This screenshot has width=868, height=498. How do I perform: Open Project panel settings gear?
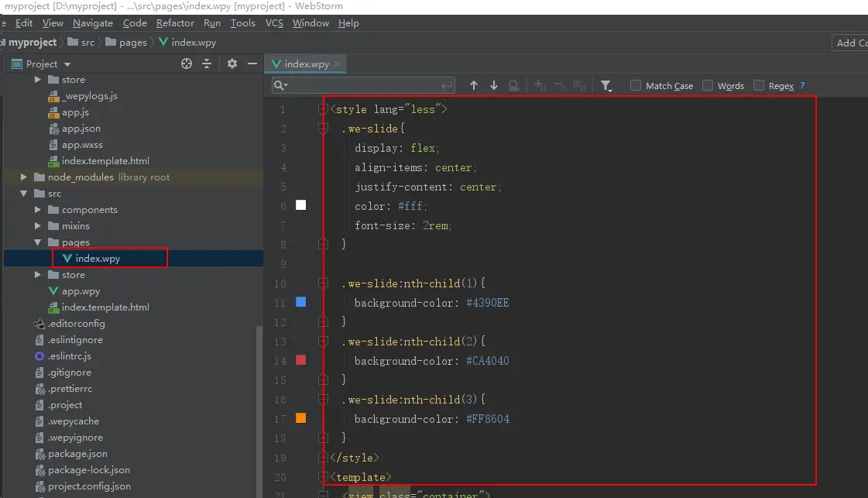tap(232, 64)
